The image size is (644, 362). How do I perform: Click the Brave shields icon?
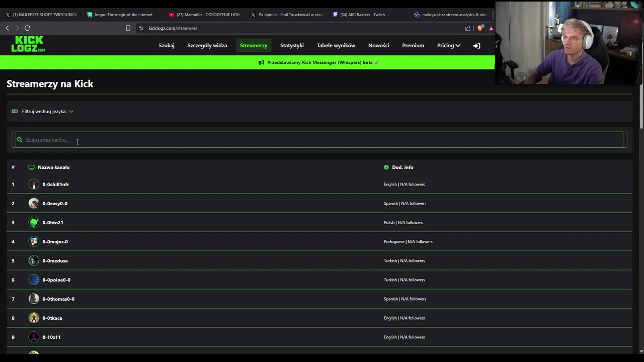(x=480, y=28)
